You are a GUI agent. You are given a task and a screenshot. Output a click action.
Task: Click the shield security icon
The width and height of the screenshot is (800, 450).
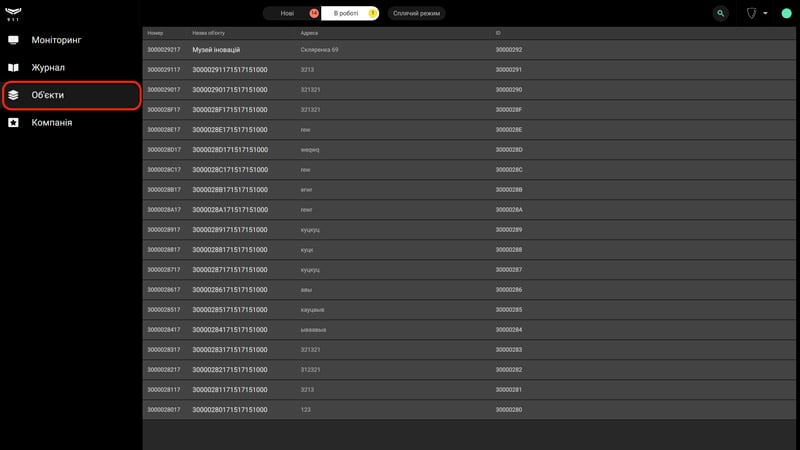(x=751, y=13)
